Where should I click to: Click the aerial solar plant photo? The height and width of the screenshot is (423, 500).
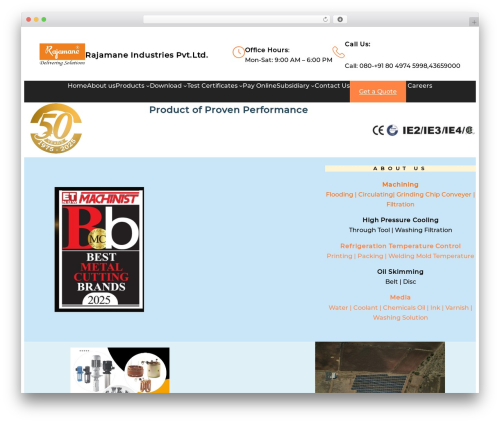coord(380,367)
